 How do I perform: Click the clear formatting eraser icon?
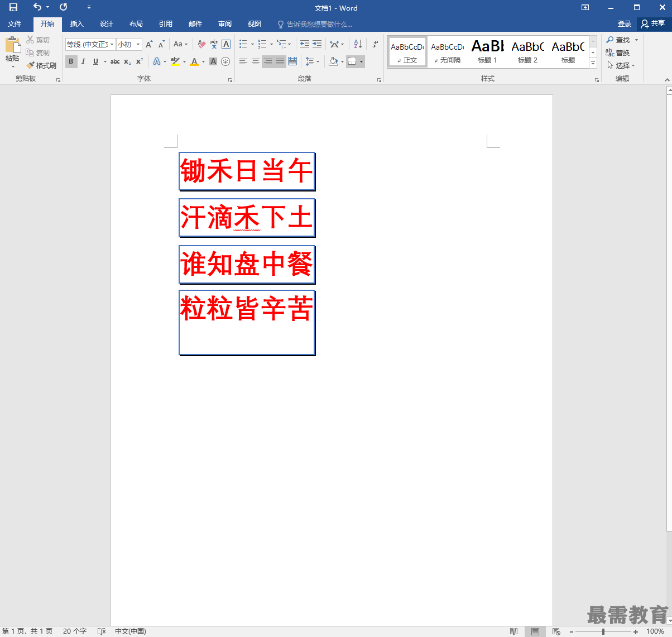(201, 44)
